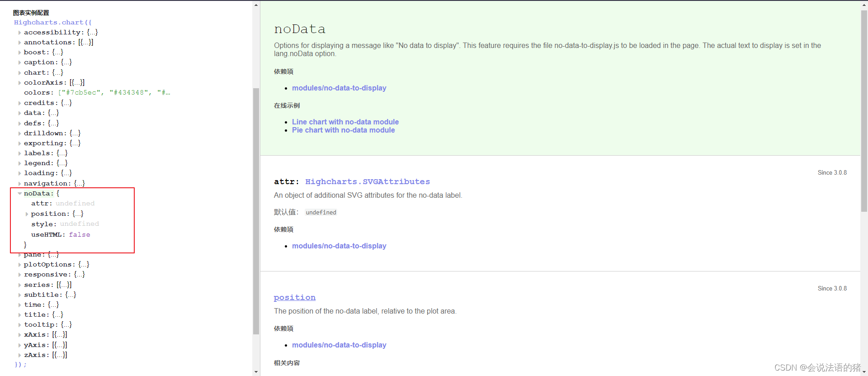868x376 pixels.
Task: Open noData's modules/no-data-to-display dependency link
Action: tap(339, 88)
